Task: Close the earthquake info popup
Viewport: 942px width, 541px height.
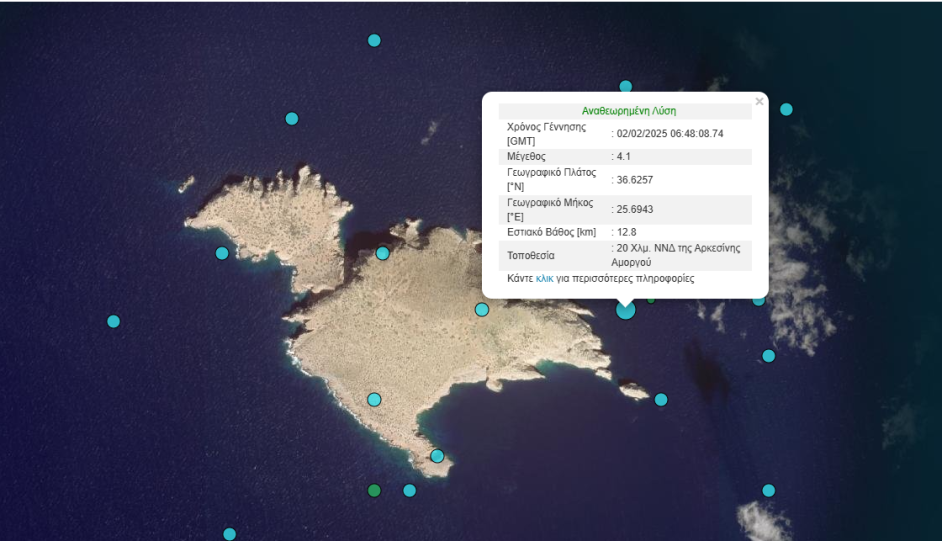Action: [x=759, y=101]
